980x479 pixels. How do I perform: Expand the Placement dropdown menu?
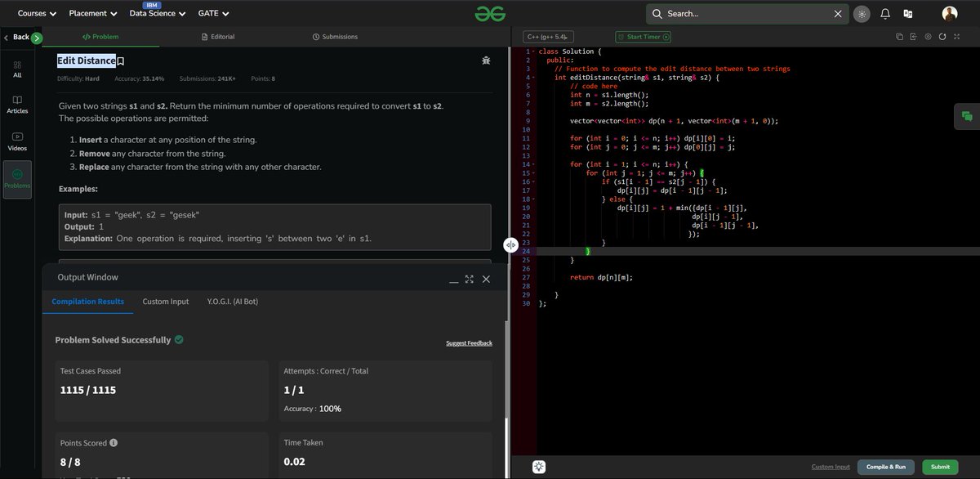click(x=93, y=14)
